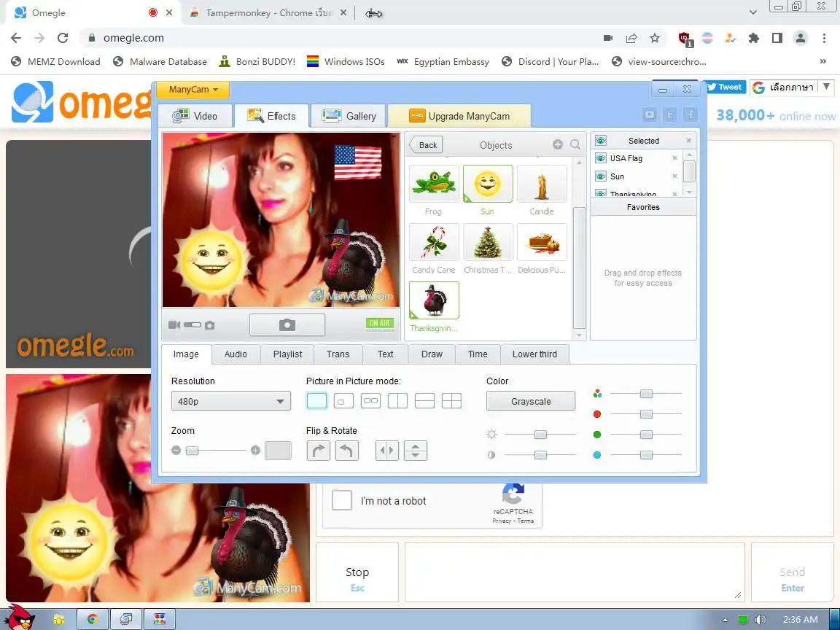Click the Upgrade ManyCam button

459,116
